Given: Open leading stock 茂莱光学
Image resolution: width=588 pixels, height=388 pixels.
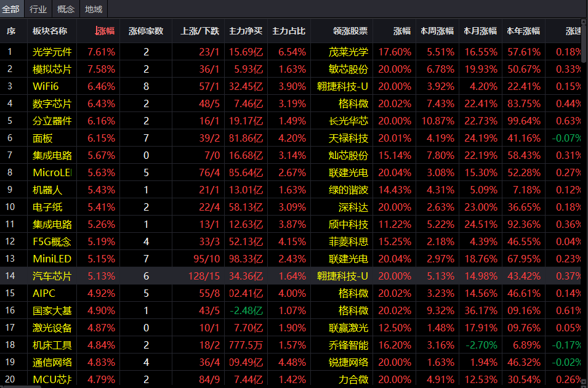Looking at the screenshot, I should point(348,52).
